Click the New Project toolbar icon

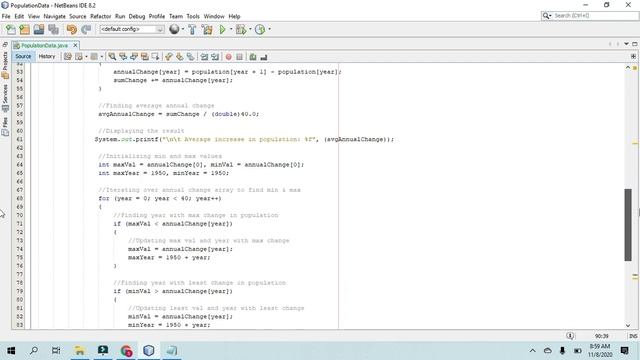(24, 29)
